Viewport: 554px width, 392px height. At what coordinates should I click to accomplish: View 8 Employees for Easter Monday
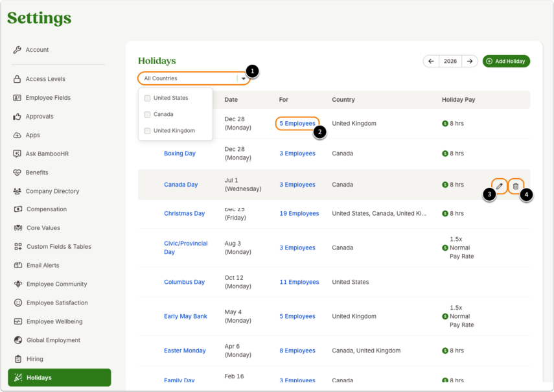click(x=297, y=351)
